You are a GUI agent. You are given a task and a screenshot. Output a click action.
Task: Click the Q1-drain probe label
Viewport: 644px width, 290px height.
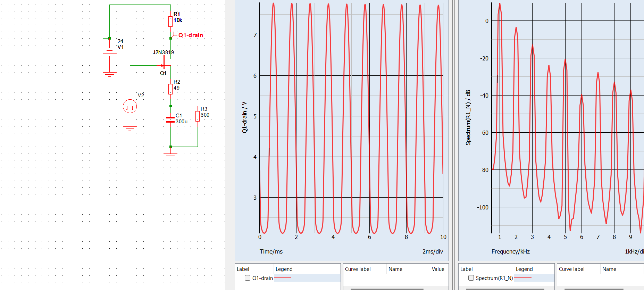point(191,35)
